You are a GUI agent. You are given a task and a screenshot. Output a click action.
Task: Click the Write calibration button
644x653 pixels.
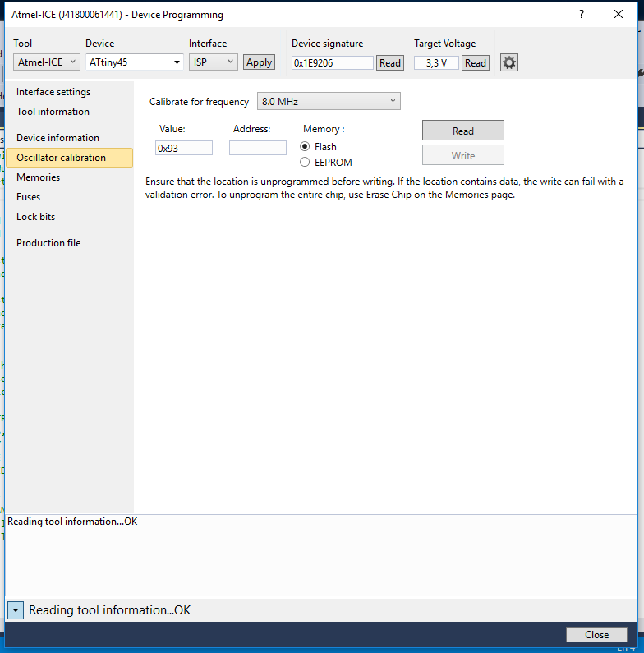click(x=462, y=155)
